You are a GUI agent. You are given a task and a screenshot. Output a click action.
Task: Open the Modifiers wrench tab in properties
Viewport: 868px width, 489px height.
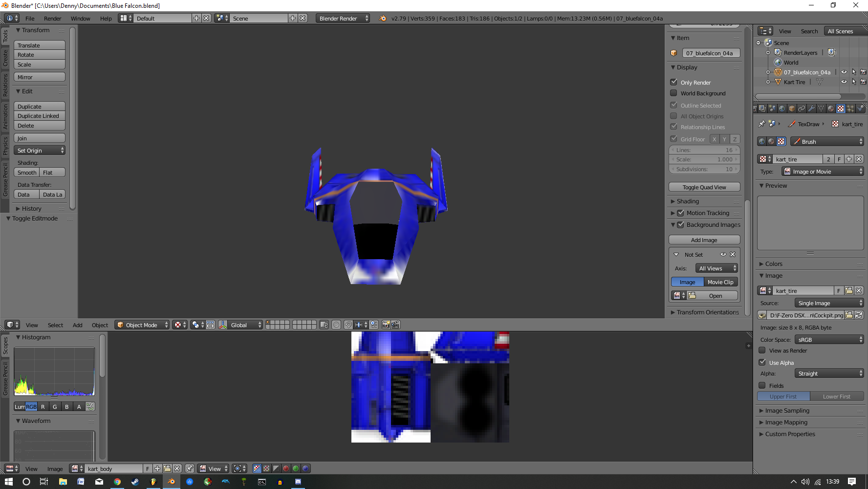coord(811,109)
